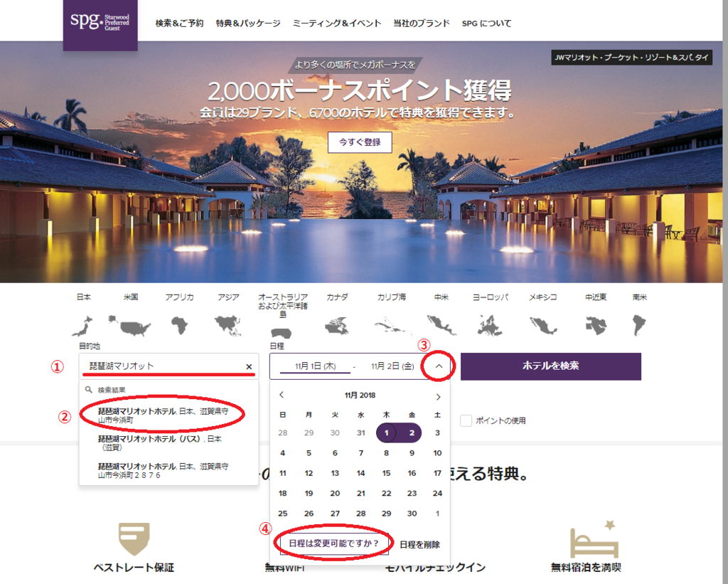Click ベストレート保証 text

tap(134, 568)
